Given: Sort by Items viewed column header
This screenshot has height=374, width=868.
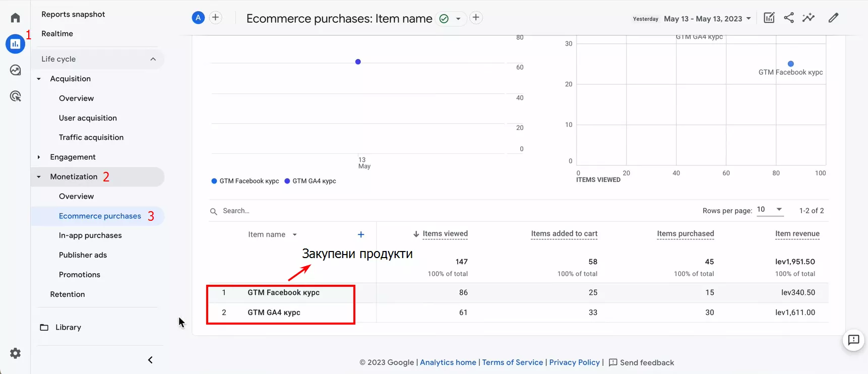Looking at the screenshot, I should (445, 234).
